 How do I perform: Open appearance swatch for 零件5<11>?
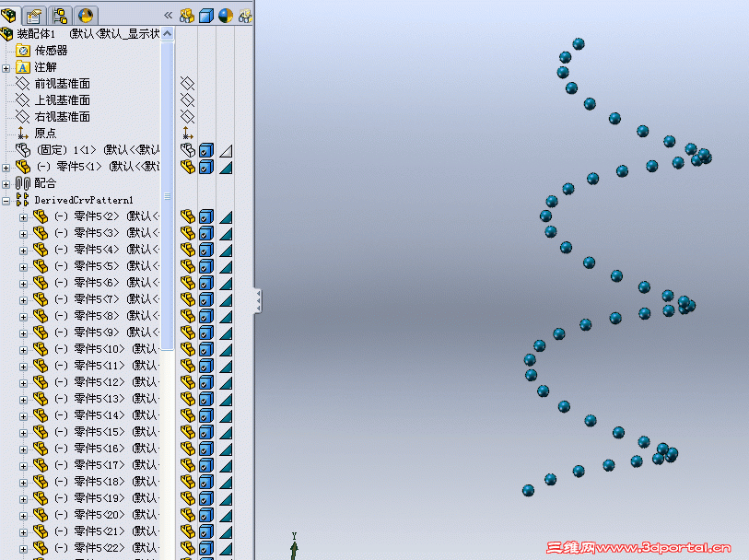tap(226, 367)
